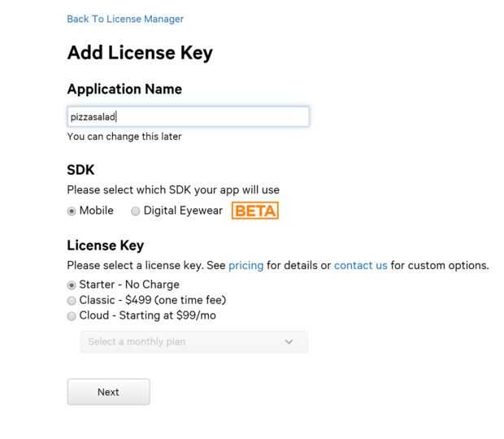Open the contact us link
This screenshot has height=439, width=504.
click(360, 265)
